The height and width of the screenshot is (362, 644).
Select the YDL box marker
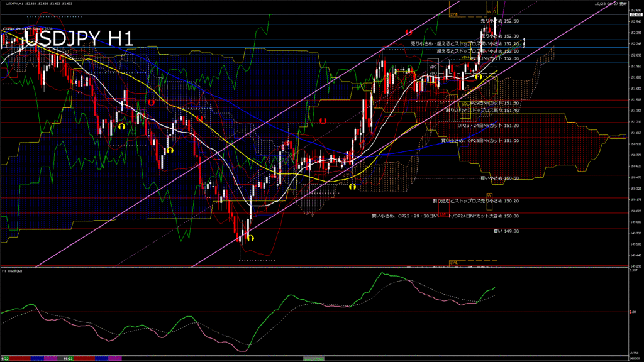coord(465,103)
